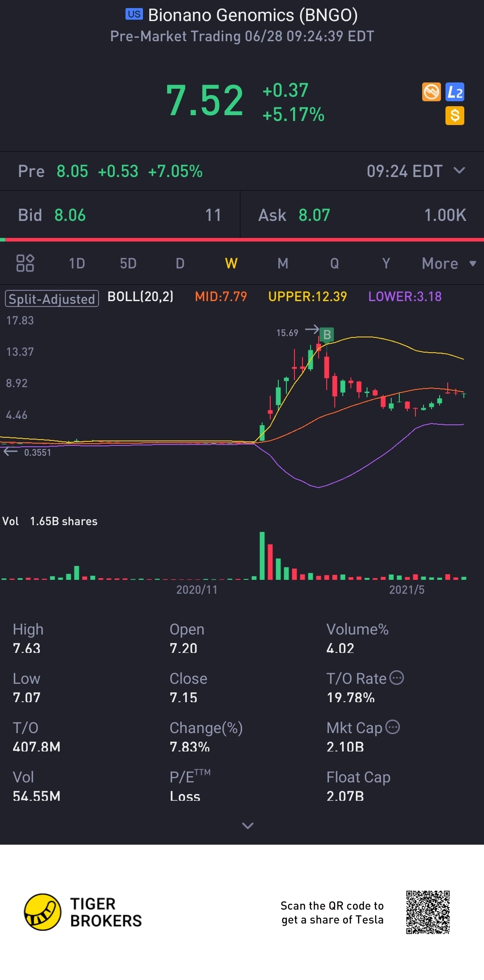Tap the QR code image
Viewport: 484px width, 980px height.
click(428, 912)
